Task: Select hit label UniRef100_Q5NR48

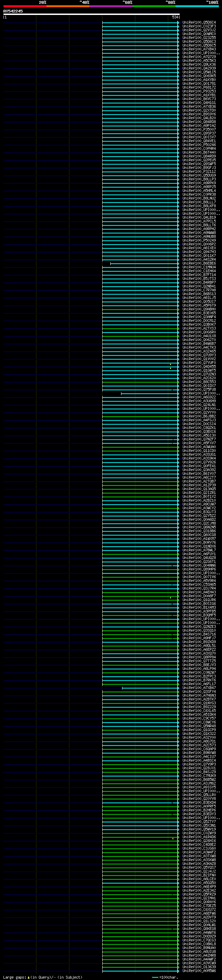Action: 199,726
